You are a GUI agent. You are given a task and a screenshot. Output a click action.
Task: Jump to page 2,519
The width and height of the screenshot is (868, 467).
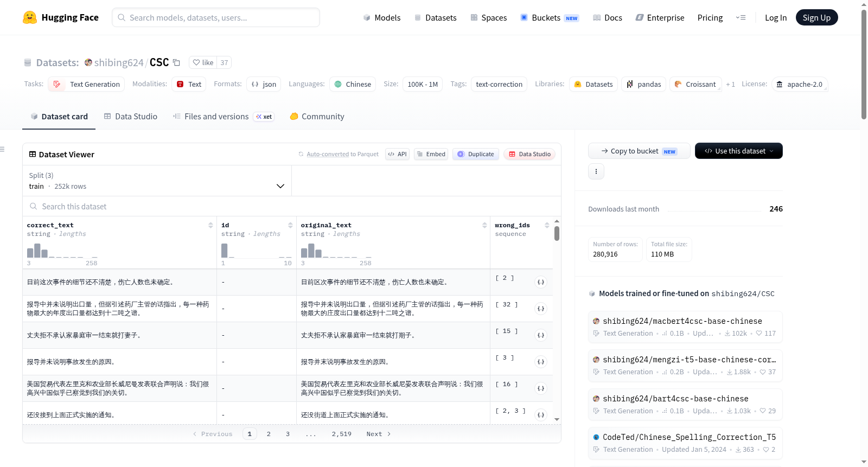coord(342,434)
